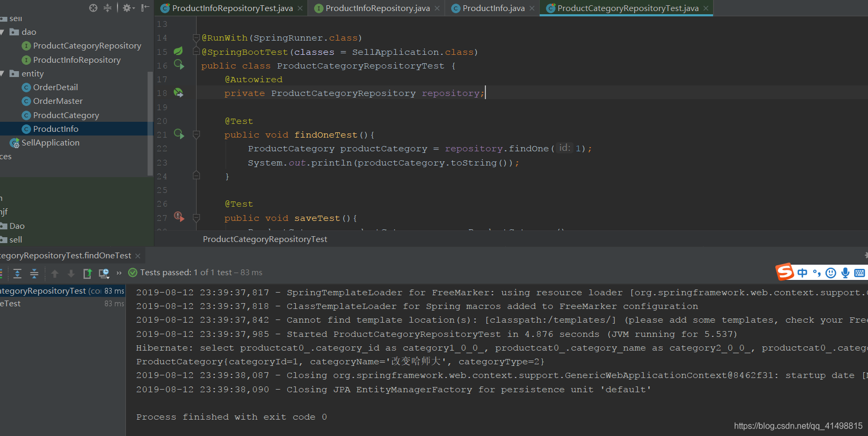Image resolution: width=868 pixels, height=436 pixels.
Task: Fold findOneTest method at line 21
Action: pyautogui.click(x=196, y=135)
